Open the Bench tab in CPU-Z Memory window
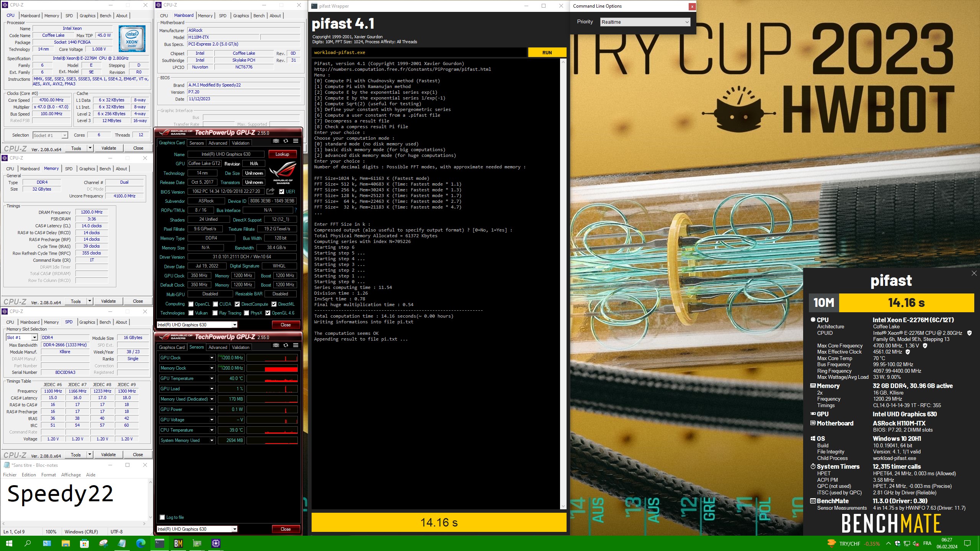The height and width of the screenshot is (551, 980). [x=105, y=169]
